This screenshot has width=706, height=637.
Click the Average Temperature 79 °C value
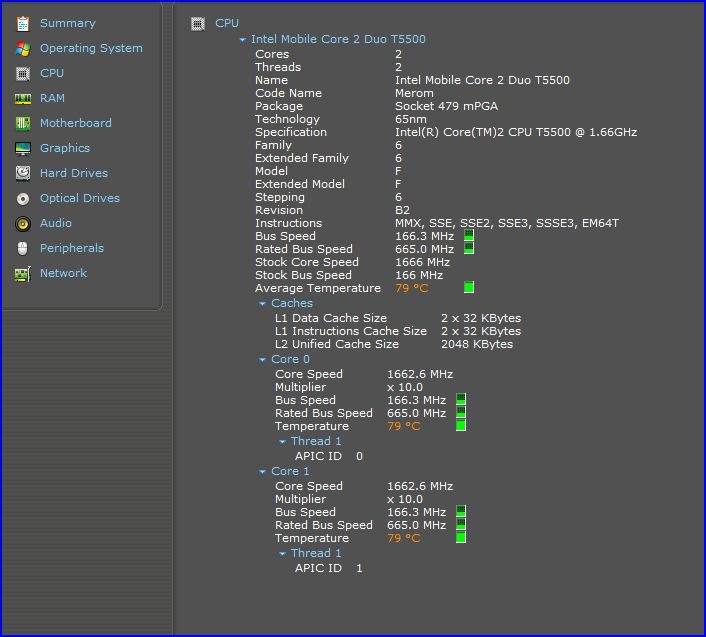coord(412,288)
